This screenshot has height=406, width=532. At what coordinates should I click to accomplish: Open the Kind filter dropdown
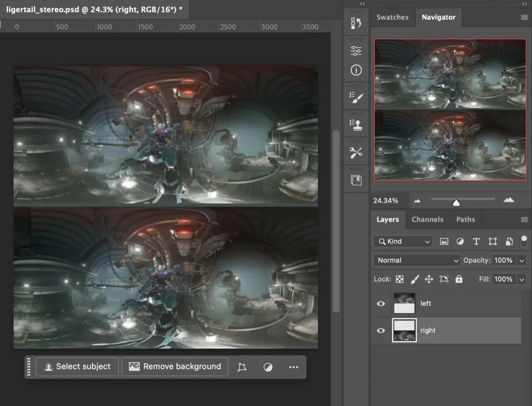pyautogui.click(x=403, y=241)
